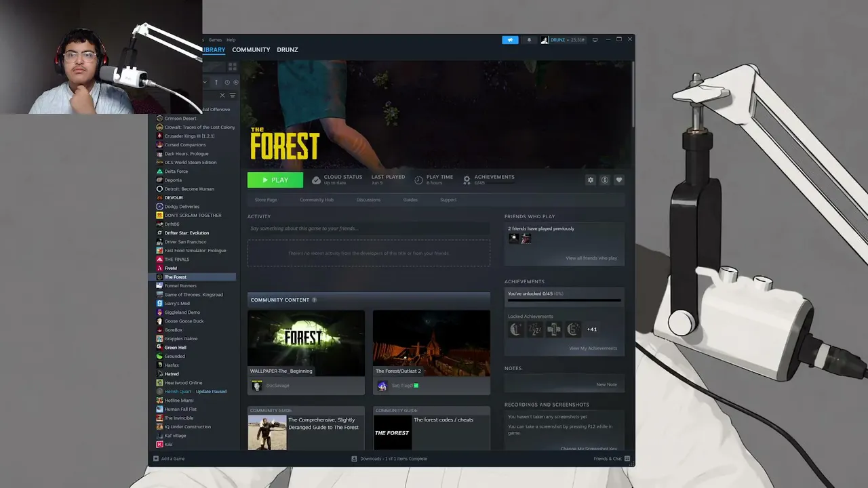Open the Community Hub tab
This screenshot has height=488, width=868.
(x=317, y=200)
